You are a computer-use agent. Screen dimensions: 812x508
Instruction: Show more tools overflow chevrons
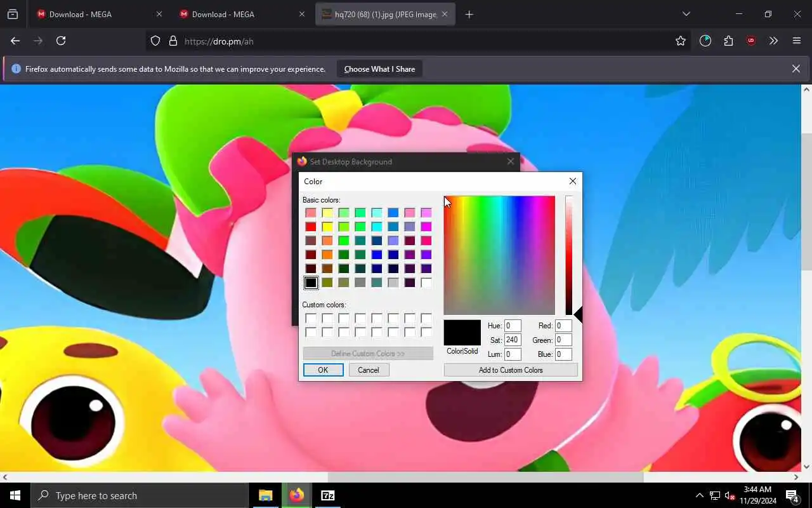(773, 41)
